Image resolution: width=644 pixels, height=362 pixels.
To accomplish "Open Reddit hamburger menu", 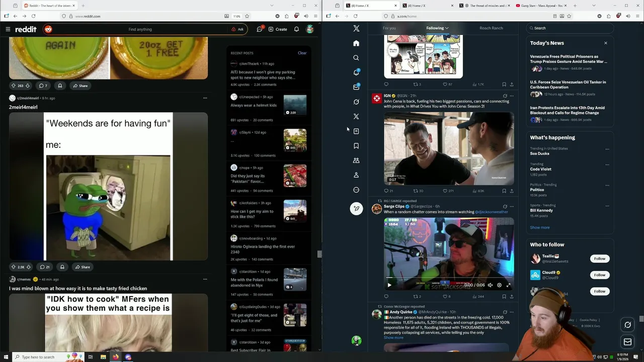I will pos(8,29).
